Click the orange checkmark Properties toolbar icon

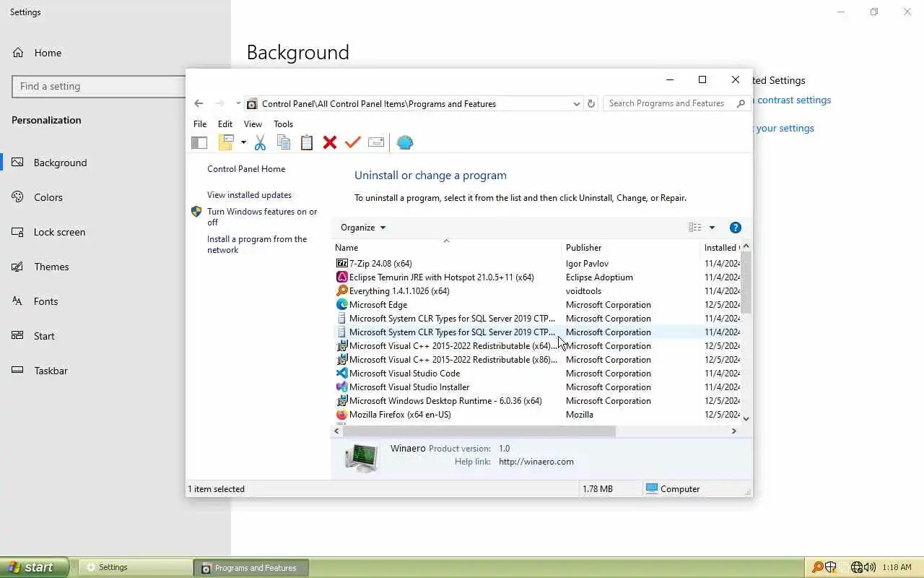click(352, 142)
